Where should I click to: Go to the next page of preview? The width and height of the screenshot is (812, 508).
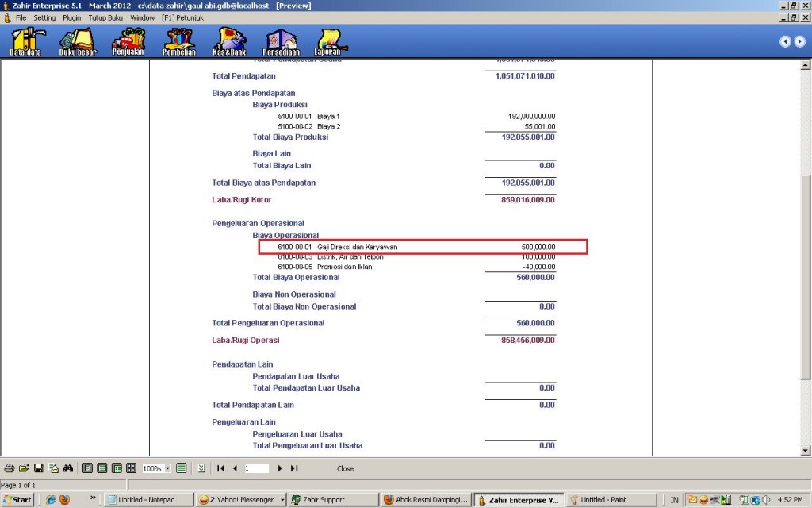[x=280, y=468]
